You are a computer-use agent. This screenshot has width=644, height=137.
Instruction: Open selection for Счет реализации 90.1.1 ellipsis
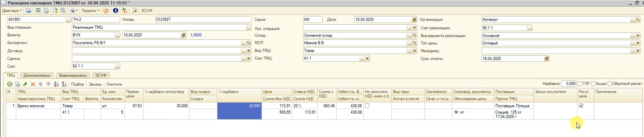point(529,28)
